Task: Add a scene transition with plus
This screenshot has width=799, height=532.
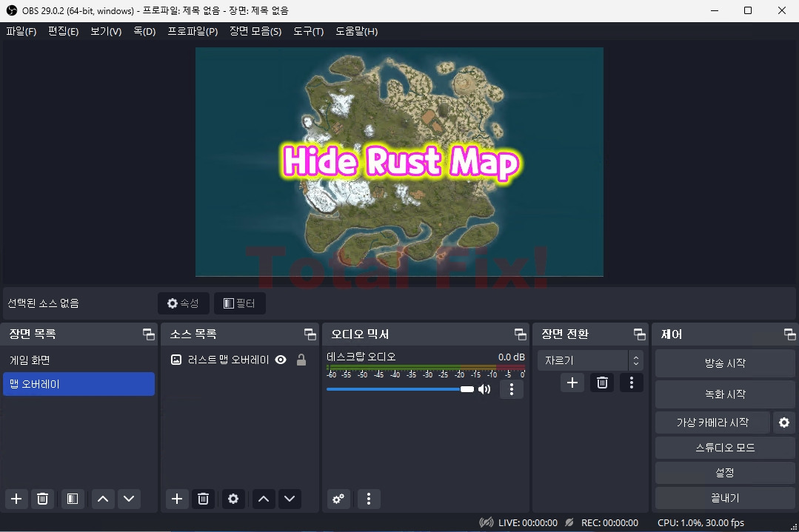Action: (x=572, y=383)
